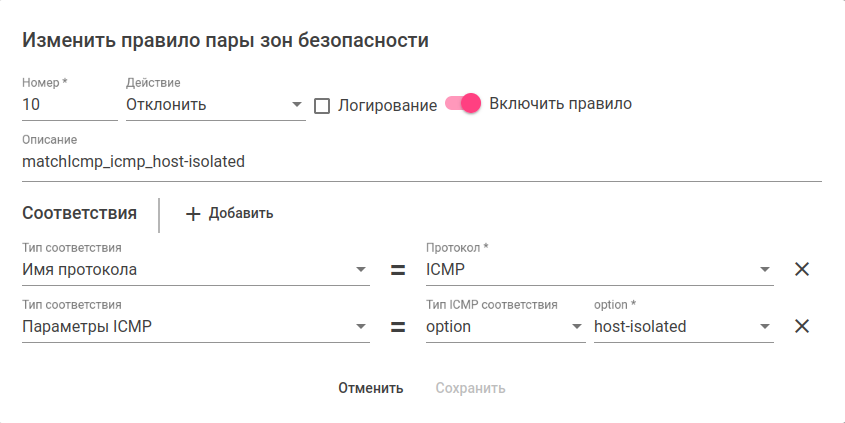Focus the Описание text field
Viewport: 845px width, 423px height.
420,161
